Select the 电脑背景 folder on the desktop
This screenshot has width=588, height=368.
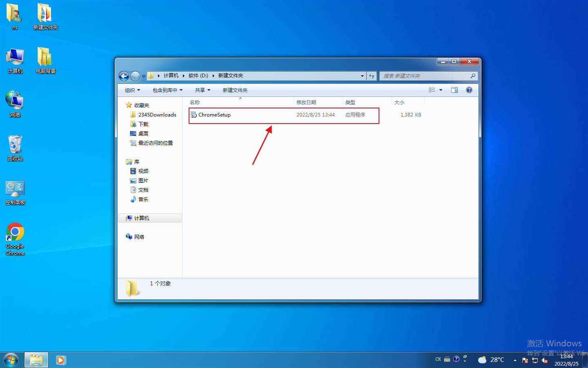click(45, 61)
